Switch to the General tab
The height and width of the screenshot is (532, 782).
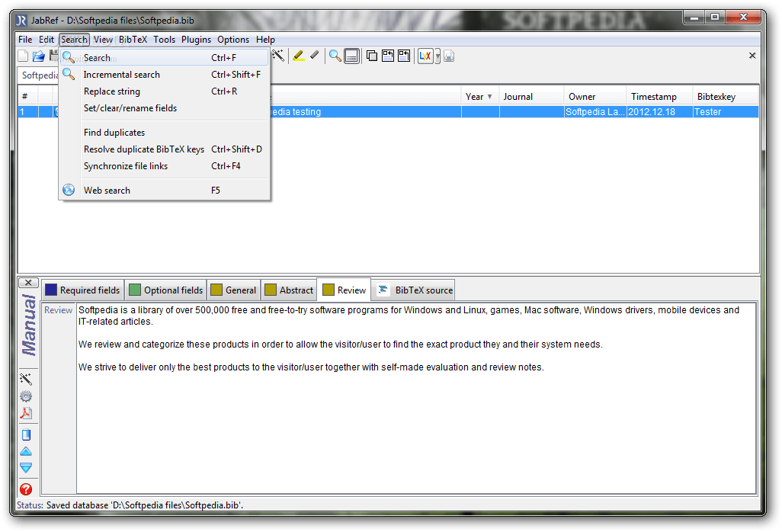click(x=233, y=290)
